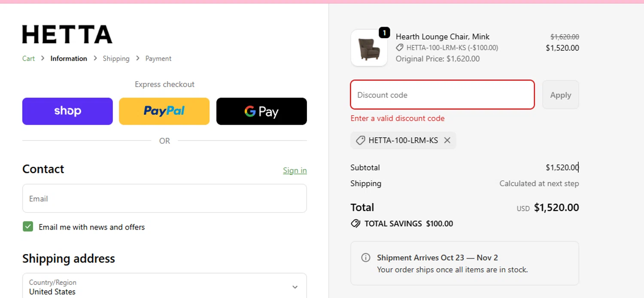Click quantity badge on chair thumbnail

pos(384,32)
